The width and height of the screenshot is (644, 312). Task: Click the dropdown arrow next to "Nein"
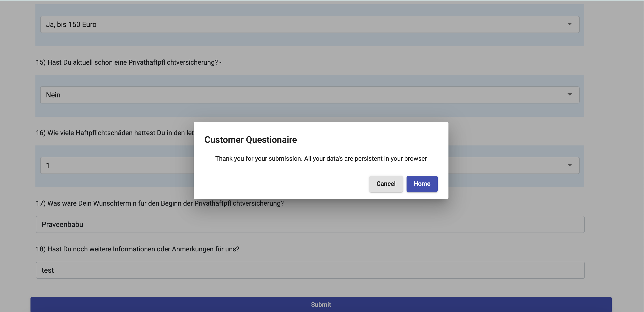tap(570, 94)
